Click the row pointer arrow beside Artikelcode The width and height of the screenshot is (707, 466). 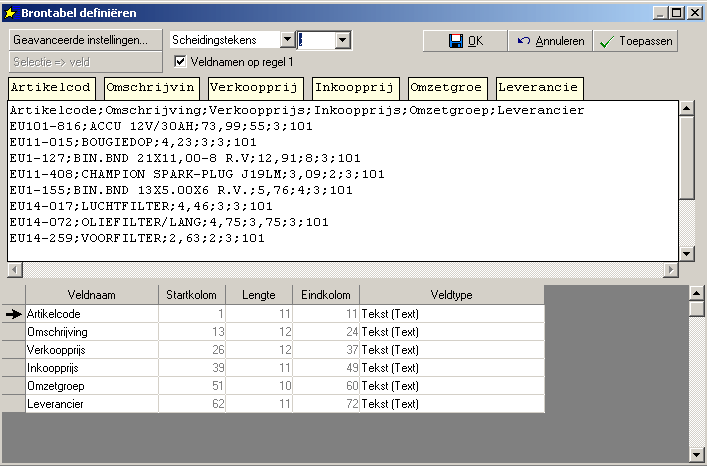(13, 314)
